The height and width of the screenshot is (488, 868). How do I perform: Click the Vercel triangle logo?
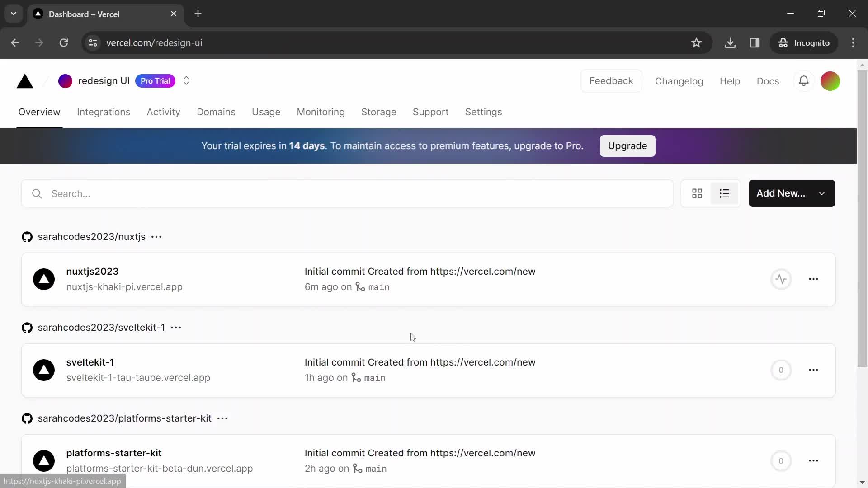[x=25, y=81]
